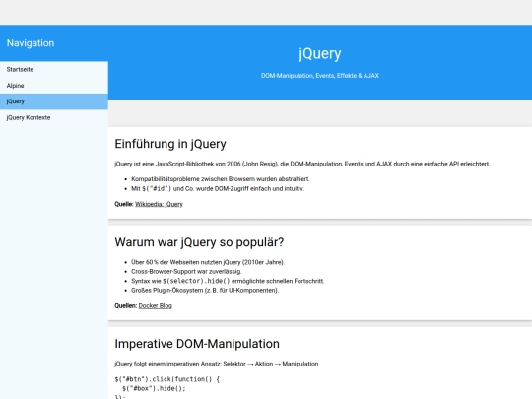The width and height of the screenshot is (532, 399).
Task: Click code line $("#box").hide();
Action: point(154,388)
